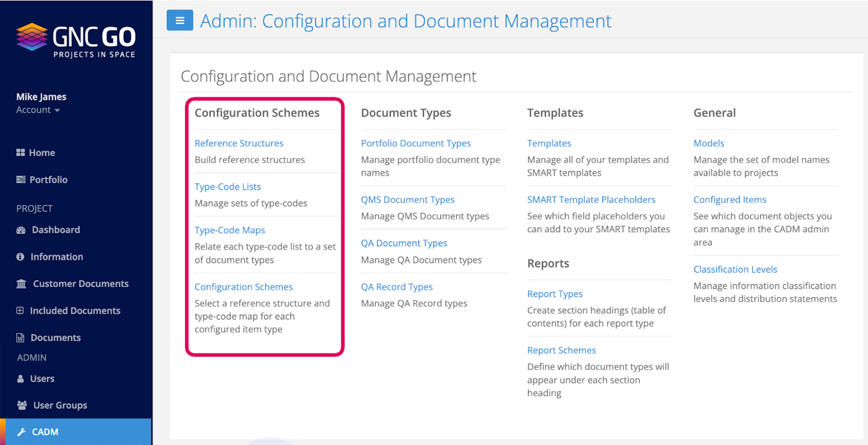Open the SMART Template Placeholders link
Viewport: 868px width, 445px height.
pyautogui.click(x=591, y=199)
